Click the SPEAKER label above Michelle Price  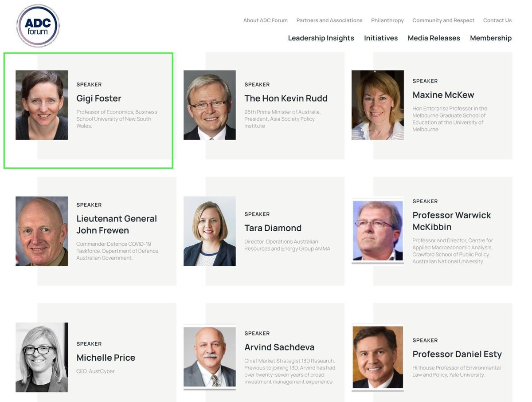89,344
